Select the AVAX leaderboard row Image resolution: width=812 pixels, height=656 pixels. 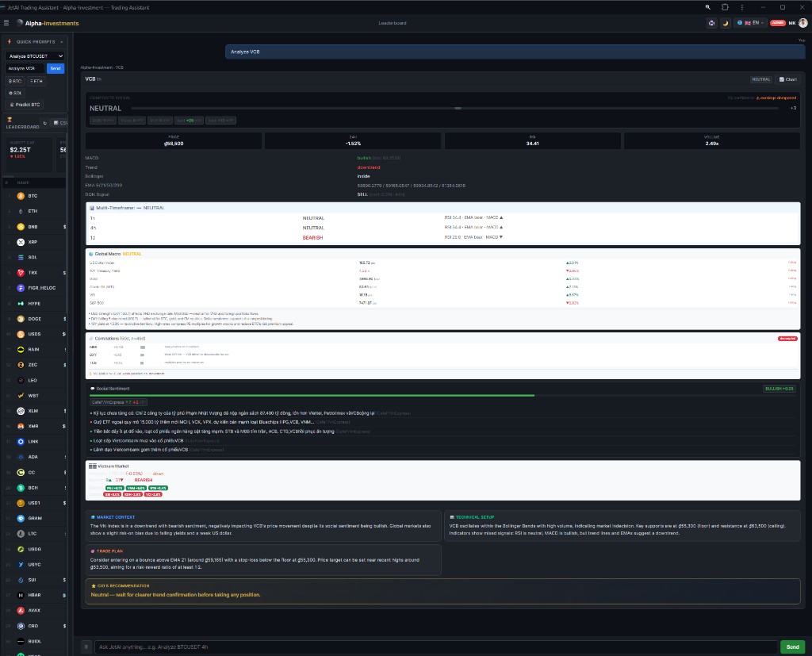[x=34, y=611]
